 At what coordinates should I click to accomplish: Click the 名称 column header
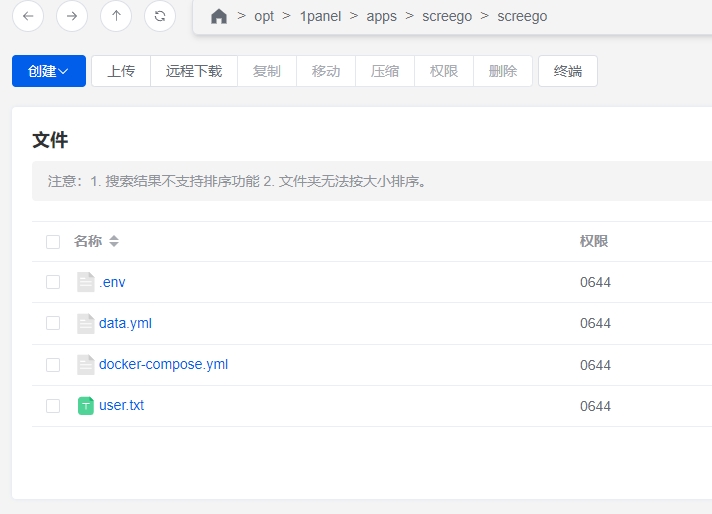[88, 241]
